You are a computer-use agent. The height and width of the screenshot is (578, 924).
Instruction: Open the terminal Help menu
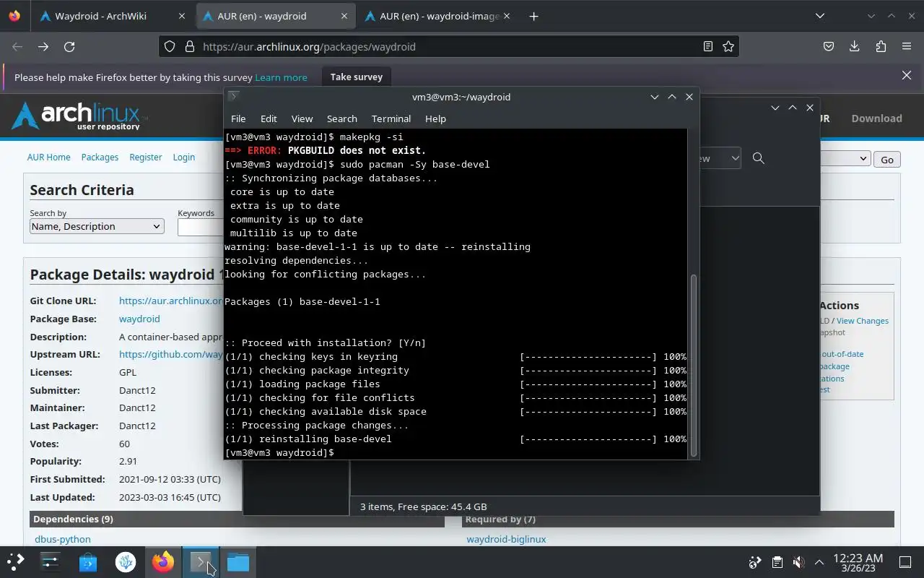click(x=435, y=118)
